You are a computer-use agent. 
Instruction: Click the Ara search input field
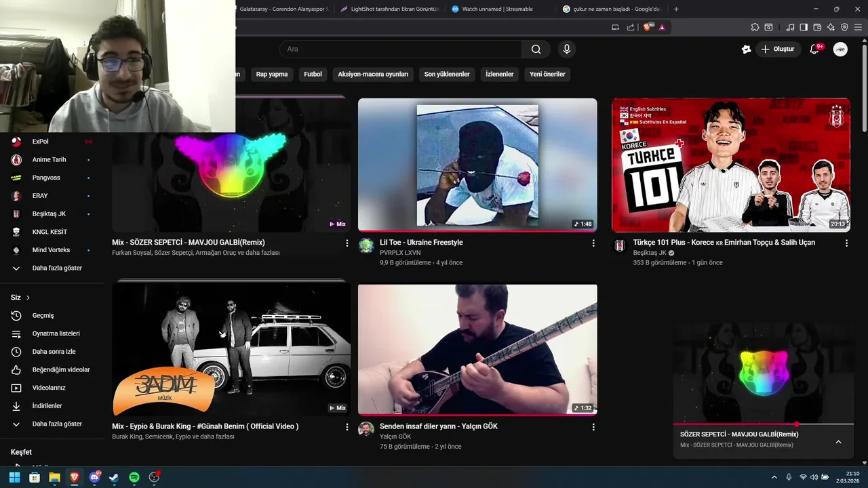401,49
